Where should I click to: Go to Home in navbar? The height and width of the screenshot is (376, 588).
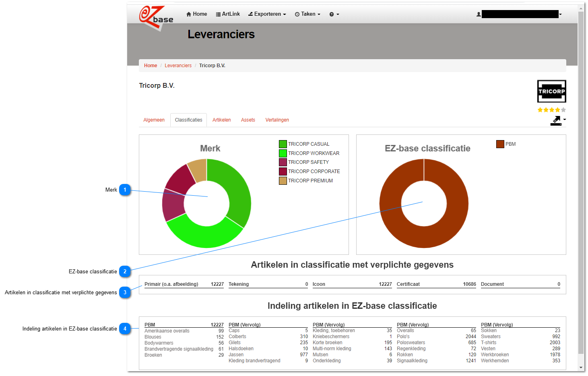point(196,14)
